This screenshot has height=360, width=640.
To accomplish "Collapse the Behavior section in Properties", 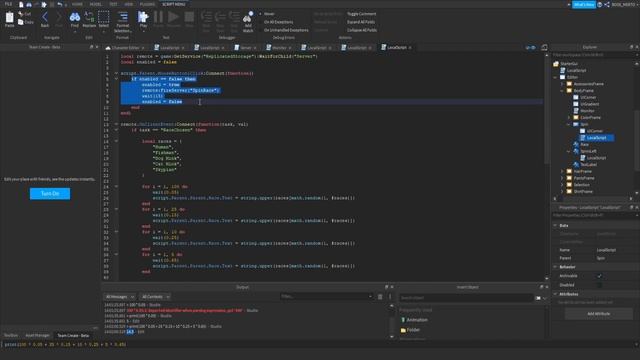I will (556, 267).
